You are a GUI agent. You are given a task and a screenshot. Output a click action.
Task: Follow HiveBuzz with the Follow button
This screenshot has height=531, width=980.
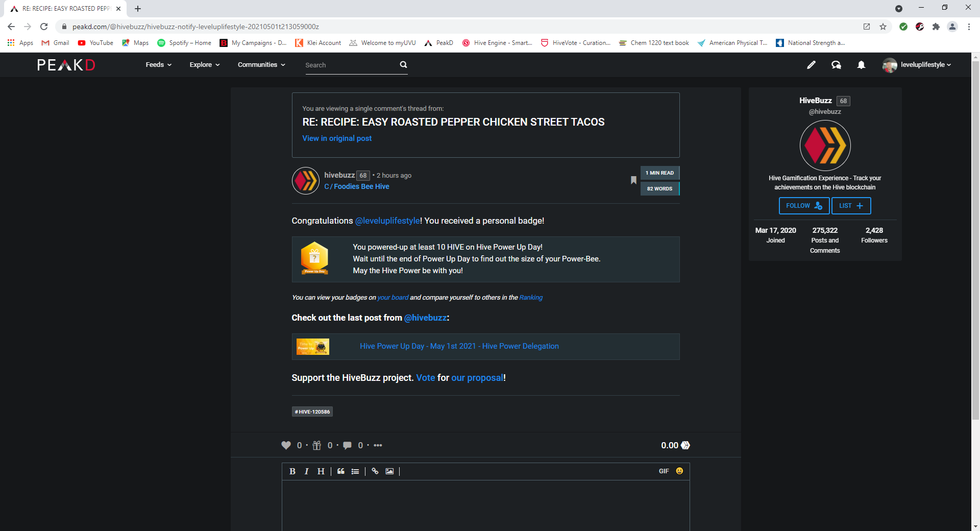(x=804, y=206)
